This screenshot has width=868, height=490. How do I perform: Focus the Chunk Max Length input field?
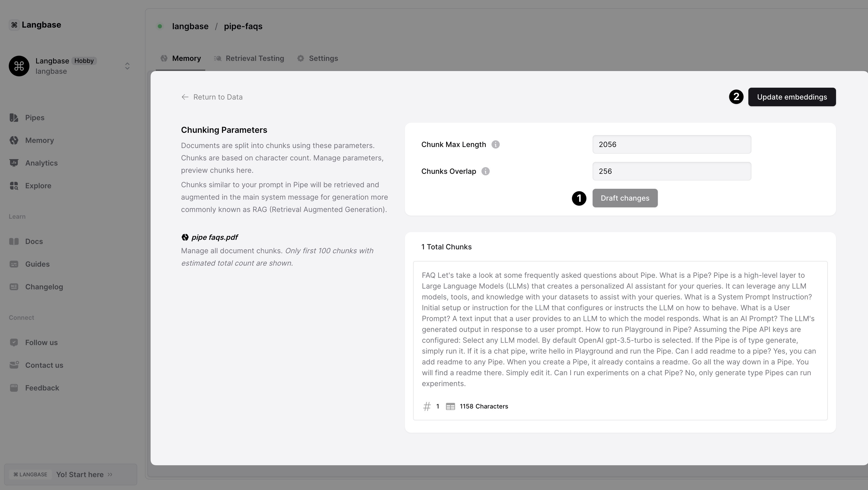coord(672,145)
